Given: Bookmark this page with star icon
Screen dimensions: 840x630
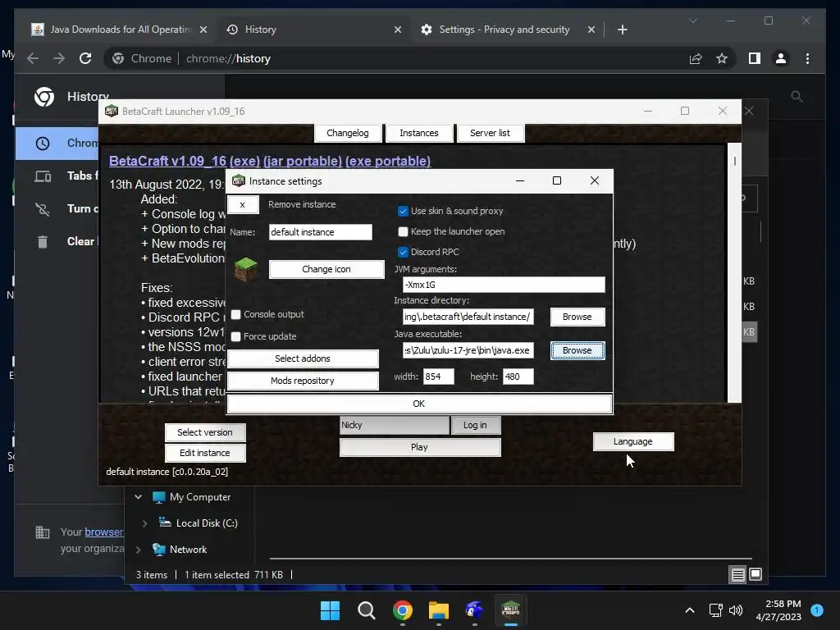Looking at the screenshot, I should pyautogui.click(x=722, y=58).
